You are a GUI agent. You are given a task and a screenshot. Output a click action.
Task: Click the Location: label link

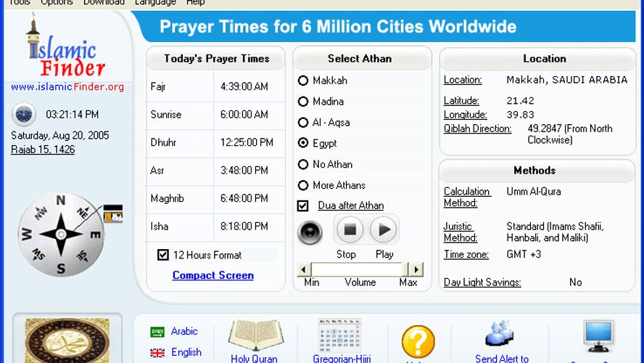pos(463,80)
